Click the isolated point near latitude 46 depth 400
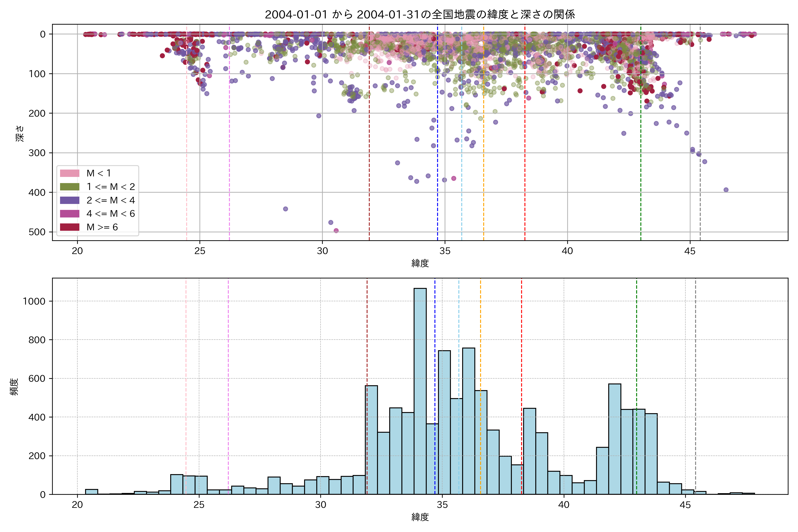 (x=726, y=190)
